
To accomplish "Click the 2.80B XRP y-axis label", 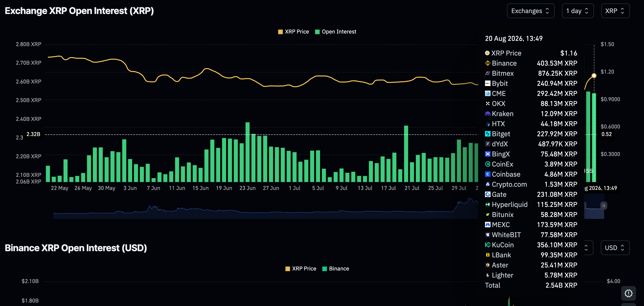I will point(28,44).
